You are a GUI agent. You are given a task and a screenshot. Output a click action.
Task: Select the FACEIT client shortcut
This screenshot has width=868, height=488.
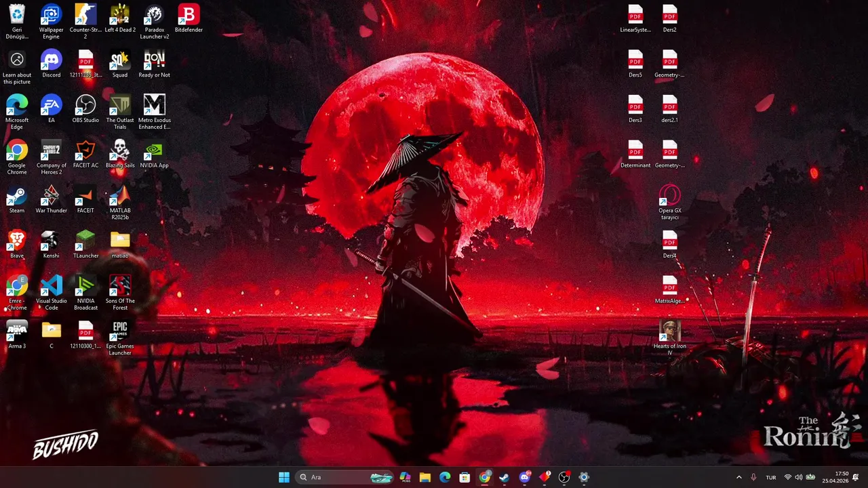click(85, 200)
